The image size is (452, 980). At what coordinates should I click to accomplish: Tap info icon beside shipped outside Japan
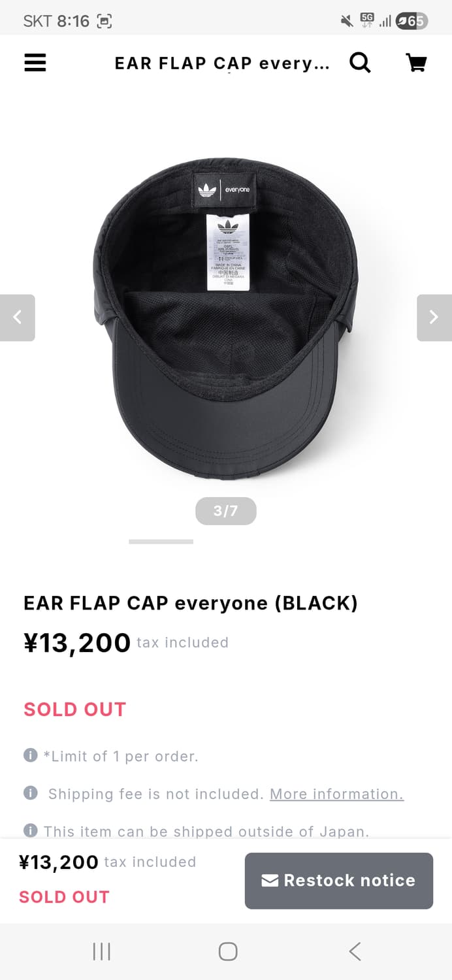(30, 830)
